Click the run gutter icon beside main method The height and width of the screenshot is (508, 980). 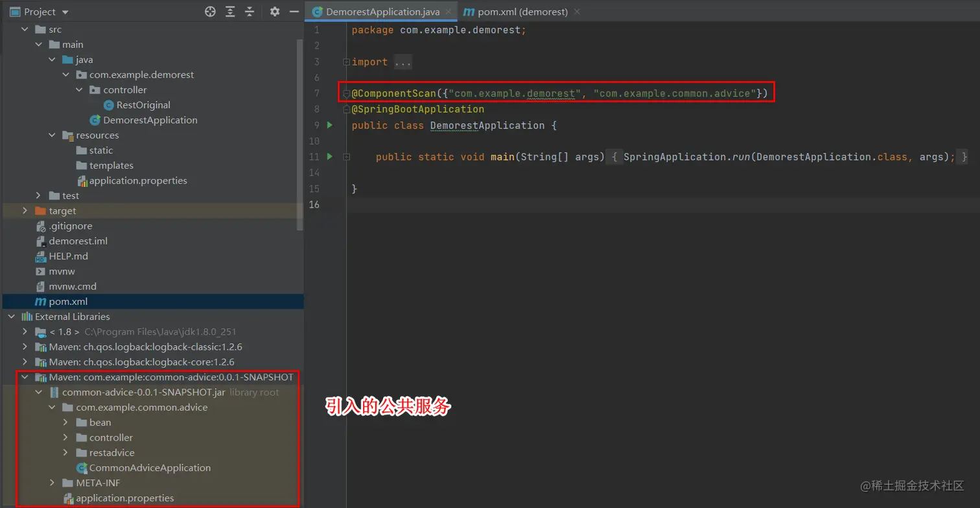click(x=330, y=156)
